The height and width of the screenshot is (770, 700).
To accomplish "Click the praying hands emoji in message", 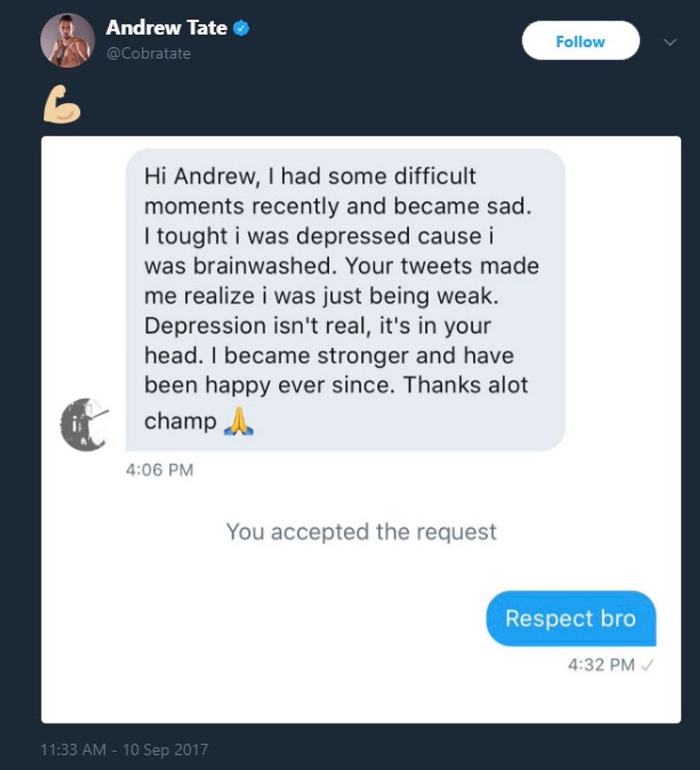I will click(x=239, y=422).
